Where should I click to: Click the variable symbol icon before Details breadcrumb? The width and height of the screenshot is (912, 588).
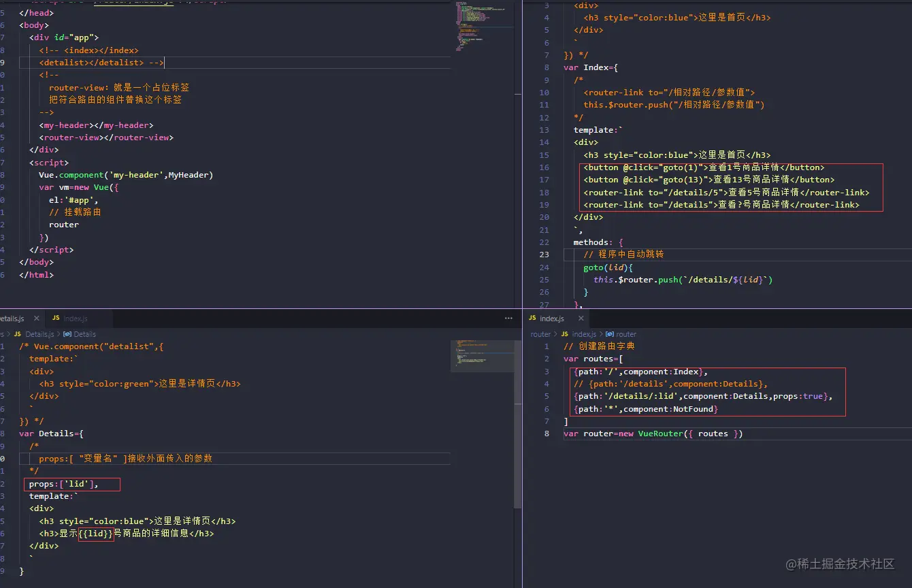pyautogui.click(x=67, y=334)
